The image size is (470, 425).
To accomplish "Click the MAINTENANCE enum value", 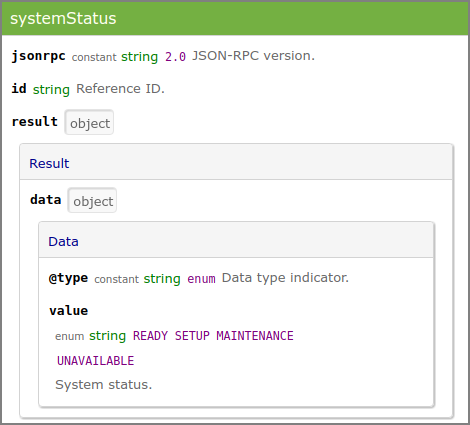I will pos(255,336).
